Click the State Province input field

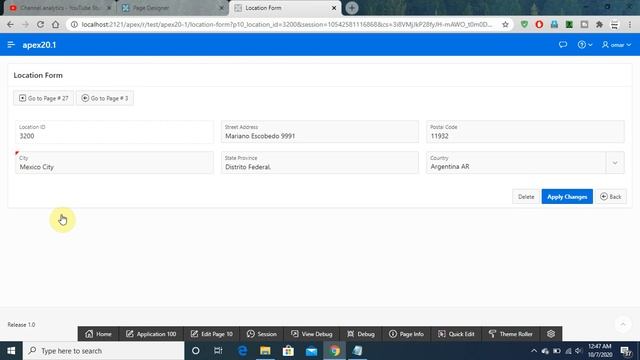pos(320,162)
